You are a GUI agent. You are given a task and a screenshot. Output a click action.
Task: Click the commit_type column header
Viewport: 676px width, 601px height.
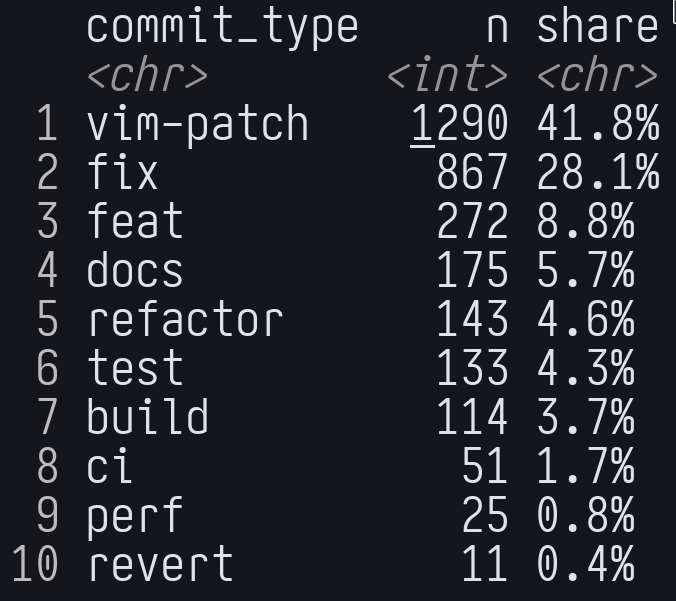pos(222,27)
